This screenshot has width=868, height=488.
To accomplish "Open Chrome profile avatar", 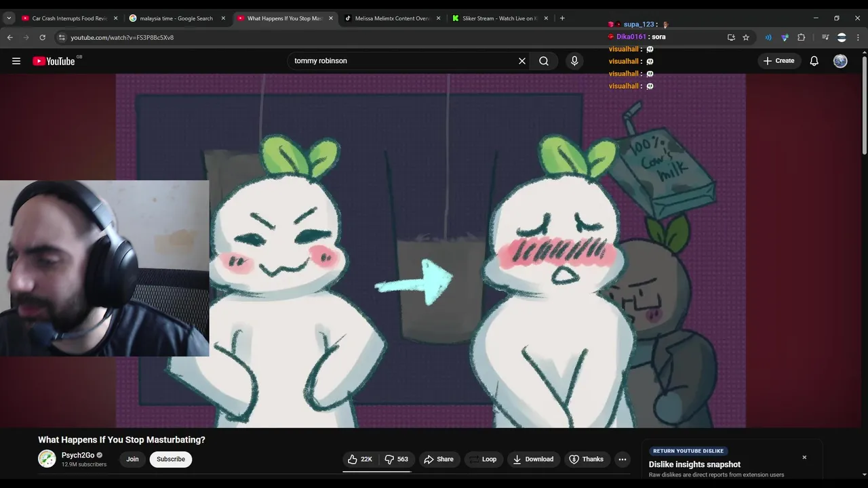I will 842,37.
